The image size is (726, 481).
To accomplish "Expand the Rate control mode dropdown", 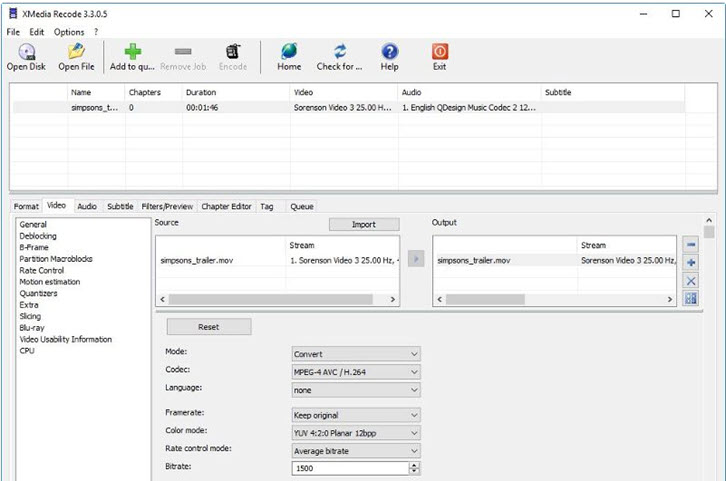I will (x=356, y=449).
